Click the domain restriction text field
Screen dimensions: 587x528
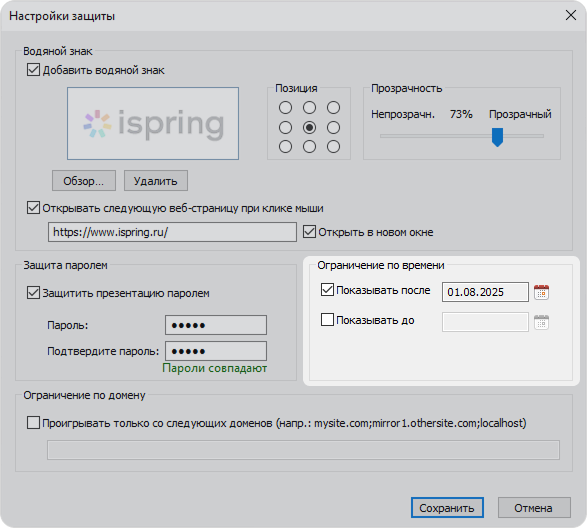(303, 450)
